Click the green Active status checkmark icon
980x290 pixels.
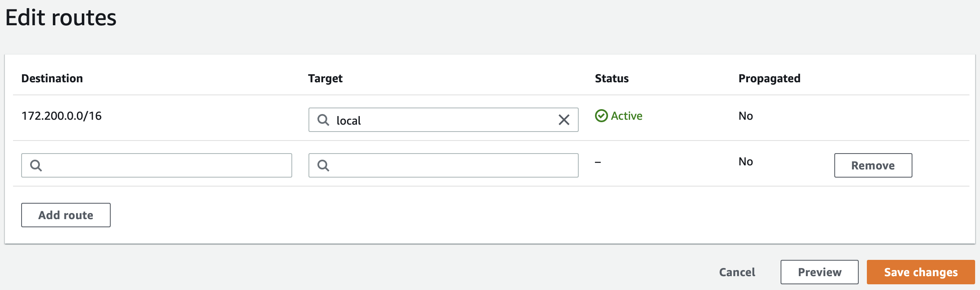pyautogui.click(x=602, y=116)
